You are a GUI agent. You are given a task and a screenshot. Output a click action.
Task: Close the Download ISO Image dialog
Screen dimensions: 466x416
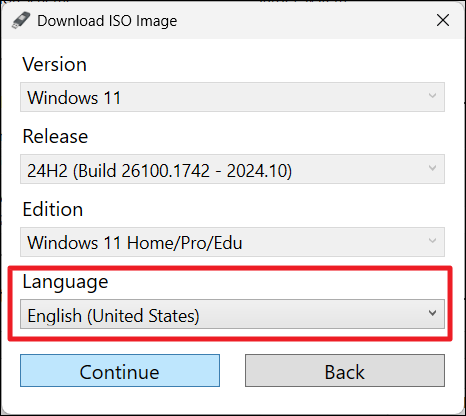(443, 20)
